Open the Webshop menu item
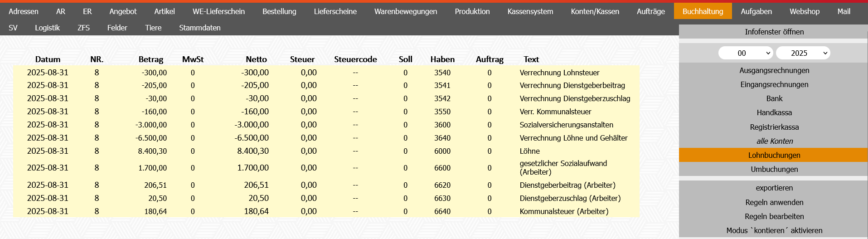Screen dimensions: 868x239 (804, 11)
